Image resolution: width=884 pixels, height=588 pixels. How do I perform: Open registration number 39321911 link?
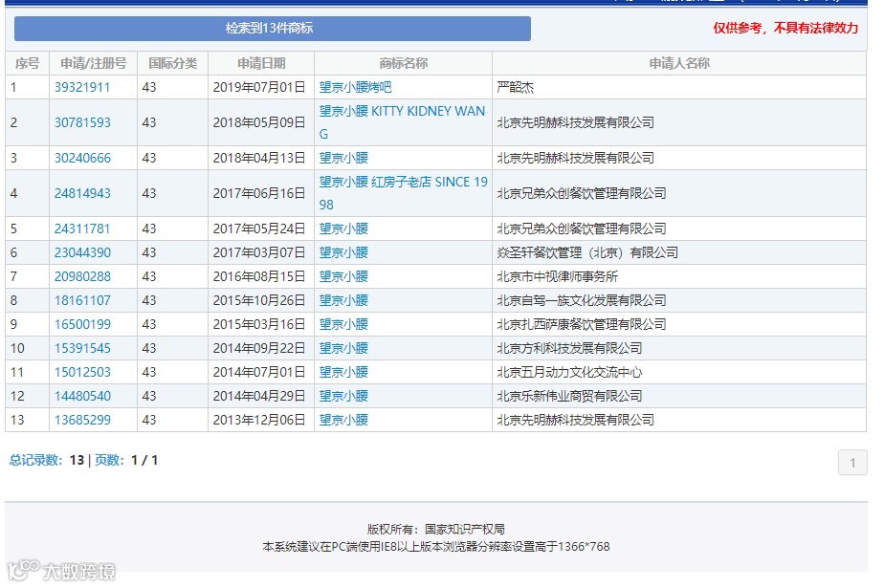click(x=82, y=87)
